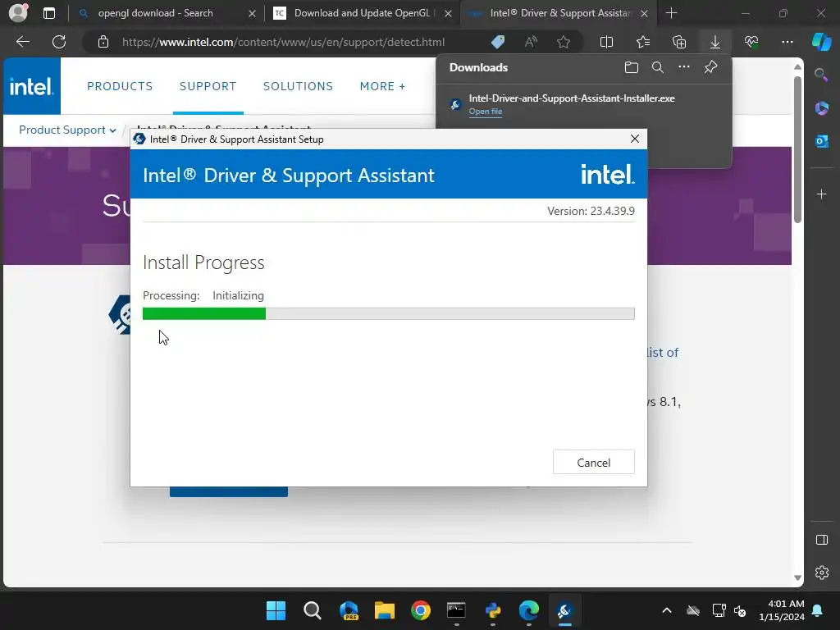Refresh the current page
The width and height of the screenshot is (840, 630).
pyautogui.click(x=59, y=42)
